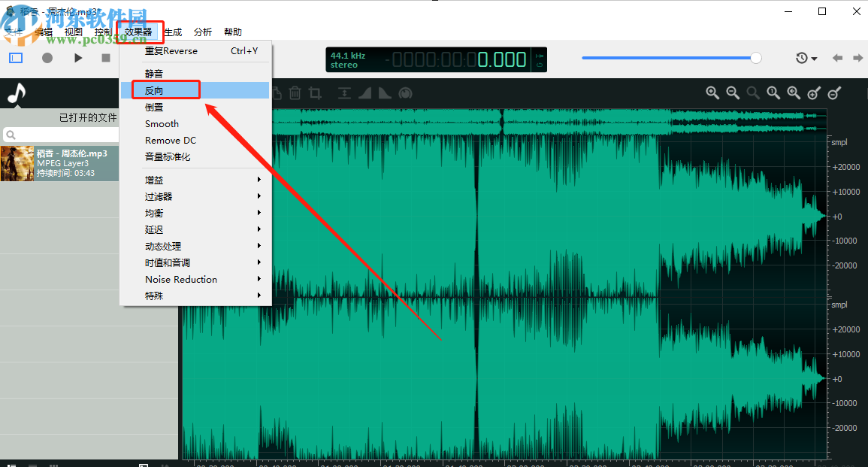This screenshot has width=868, height=467.
Task: Expand the 增益 submenu
Action: tap(195, 180)
